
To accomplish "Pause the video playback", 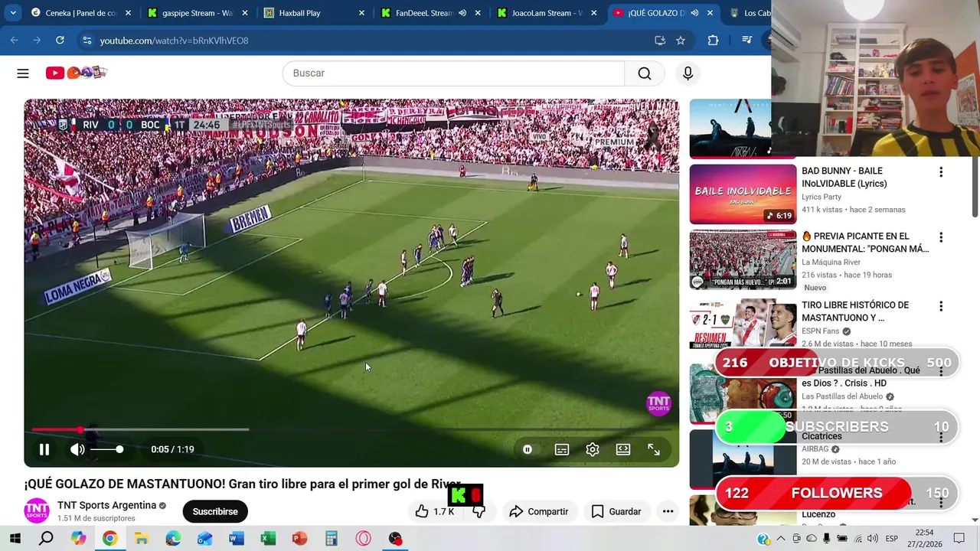I will 44,449.
